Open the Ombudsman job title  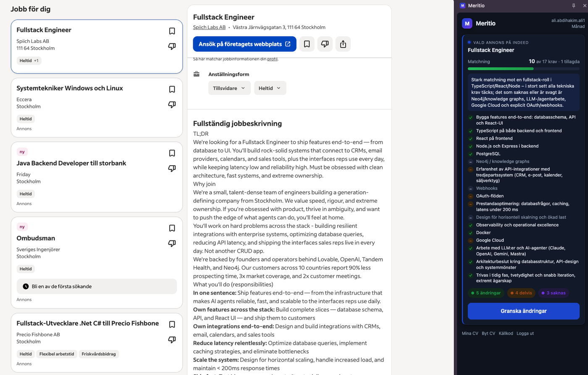pyautogui.click(x=36, y=238)
